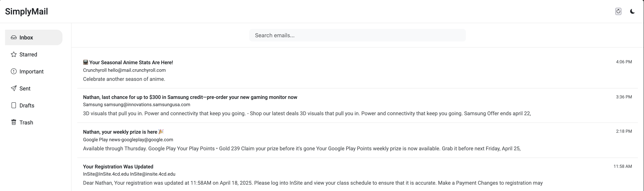Show the Important folder
The image size is (644, 191).
pos(31,72)
